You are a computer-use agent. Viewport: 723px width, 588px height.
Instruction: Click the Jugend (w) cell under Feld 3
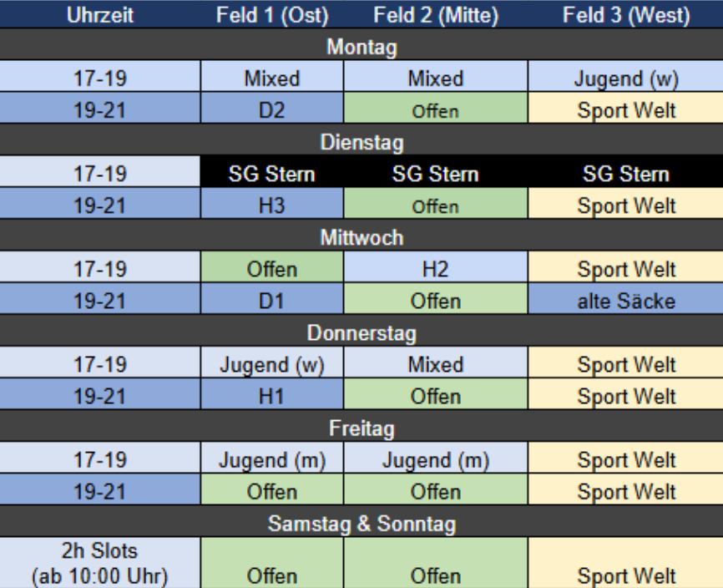pos(625,79)
